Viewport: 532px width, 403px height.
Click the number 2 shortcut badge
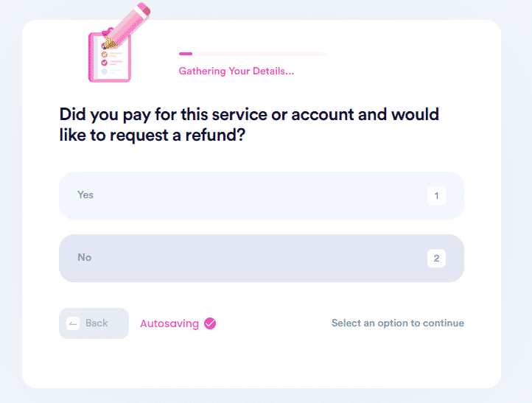coord(436,258)
